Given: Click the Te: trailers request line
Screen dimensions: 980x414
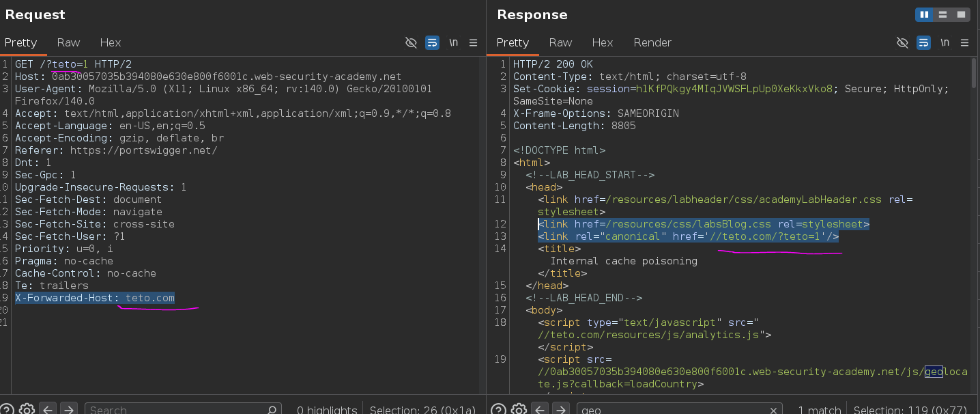Looking at the screenshot, I should pos(52,286).
